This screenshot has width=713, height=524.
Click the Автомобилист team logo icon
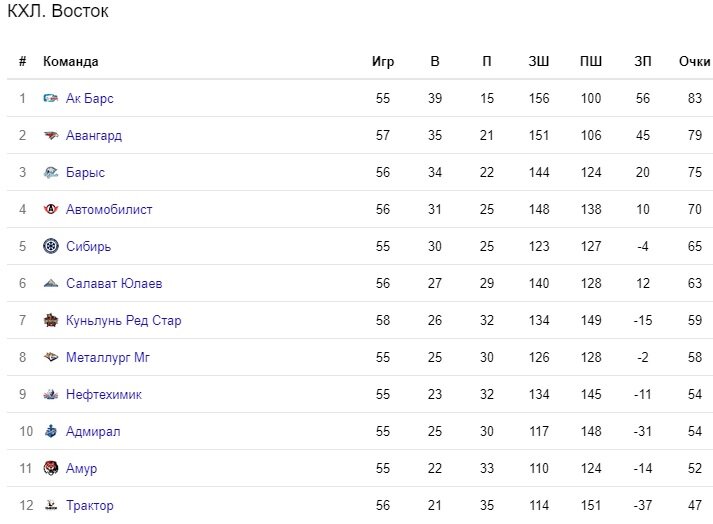pos(50,209)
